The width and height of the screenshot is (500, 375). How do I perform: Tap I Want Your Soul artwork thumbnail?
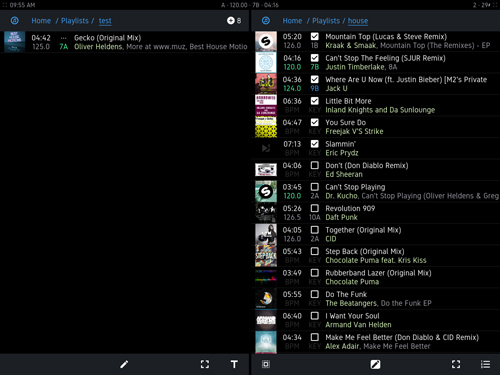click(266, 320)
